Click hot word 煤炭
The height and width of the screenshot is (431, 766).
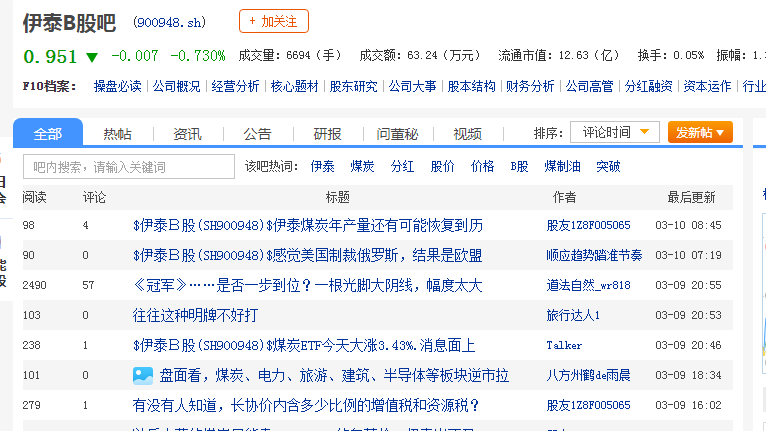pos(362,167)
